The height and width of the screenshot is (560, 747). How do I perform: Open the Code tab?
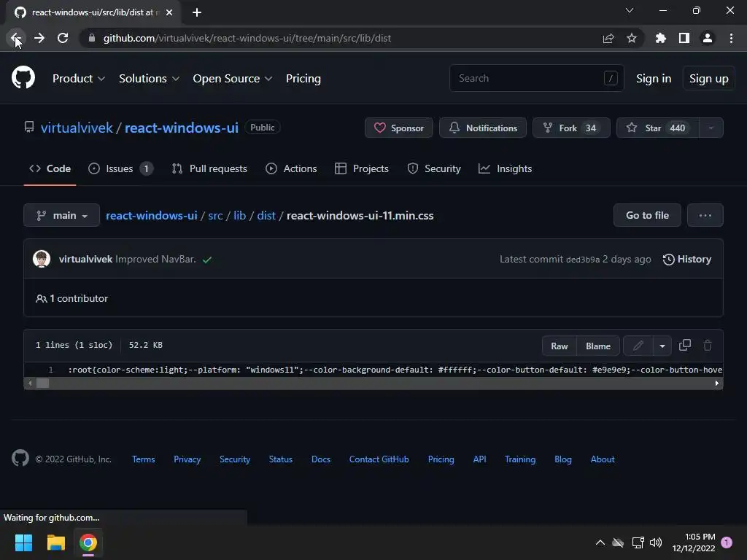[50, 168]
